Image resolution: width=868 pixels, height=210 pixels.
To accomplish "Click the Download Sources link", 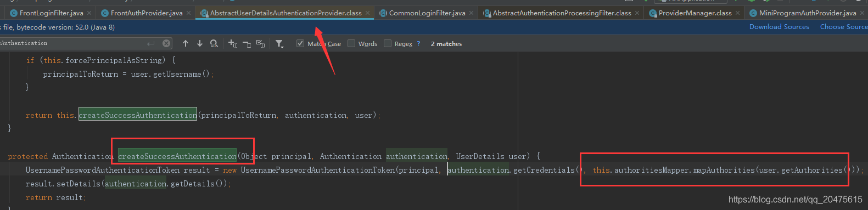I will 779,26.
